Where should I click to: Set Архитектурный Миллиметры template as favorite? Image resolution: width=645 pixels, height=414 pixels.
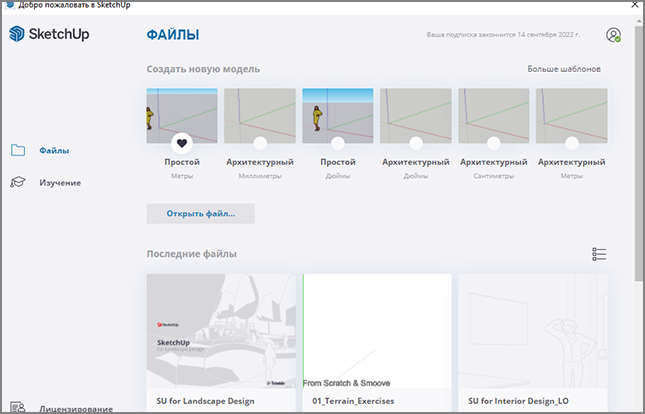pos(260,143)
